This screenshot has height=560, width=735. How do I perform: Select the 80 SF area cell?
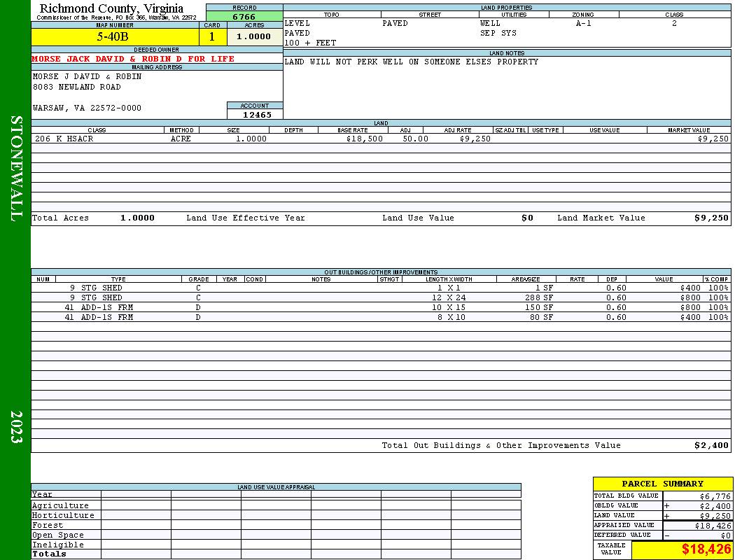pos(541,318)
